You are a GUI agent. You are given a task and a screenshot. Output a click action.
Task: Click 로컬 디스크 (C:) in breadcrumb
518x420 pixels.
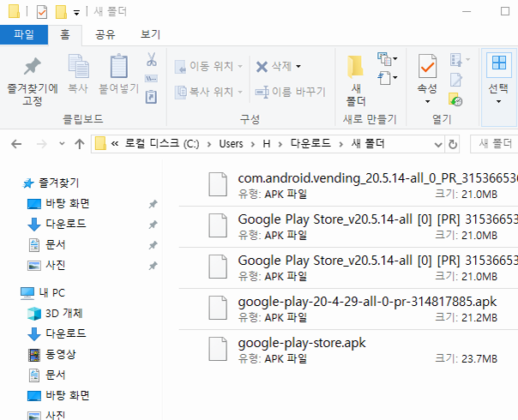pos(162,144)
